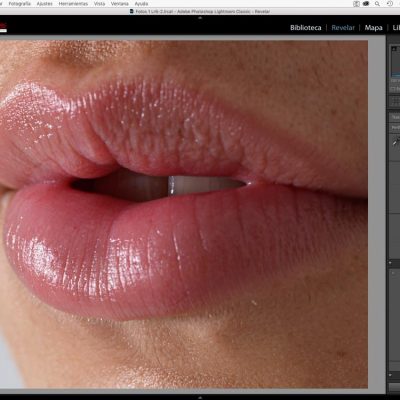Viewport: 400px width, 400px height.
Task: Open the Herramientas menu
Action: coord(73,4)
